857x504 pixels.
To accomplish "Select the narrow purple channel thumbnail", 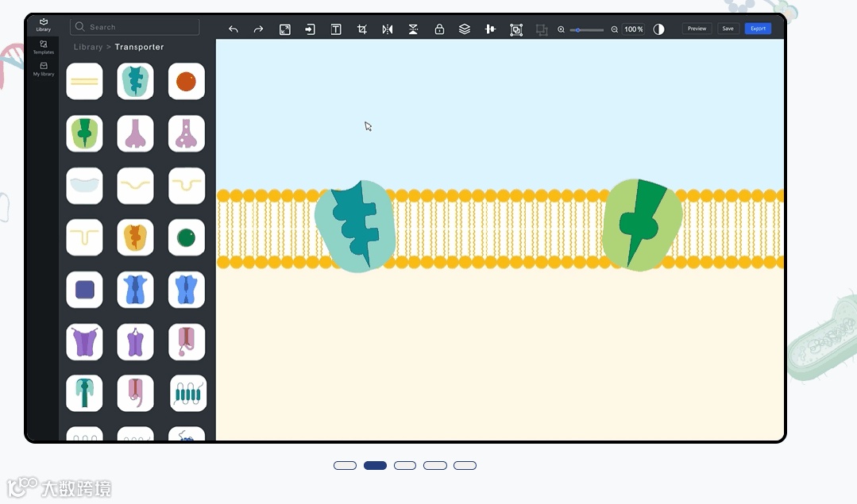I will tap(136, 342).
